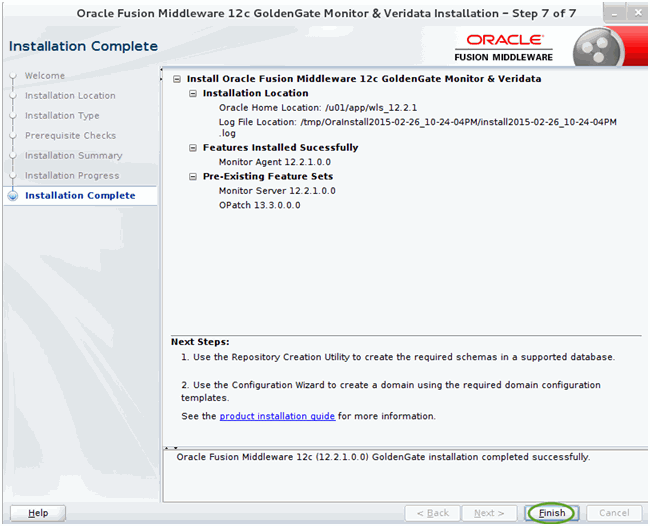Click the Installation Complete step bullet icon
Screen dimensions: 650x526
point(13,196)
